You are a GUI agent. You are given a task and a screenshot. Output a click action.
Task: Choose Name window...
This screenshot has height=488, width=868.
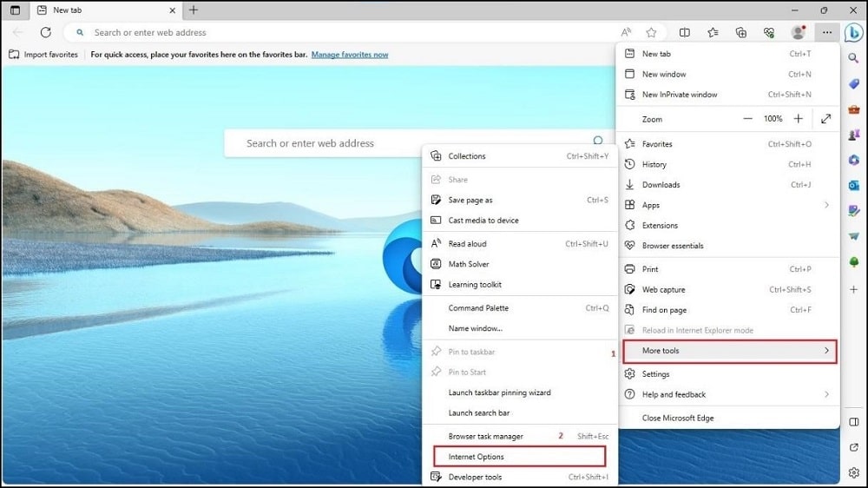(x=520, y=328)
